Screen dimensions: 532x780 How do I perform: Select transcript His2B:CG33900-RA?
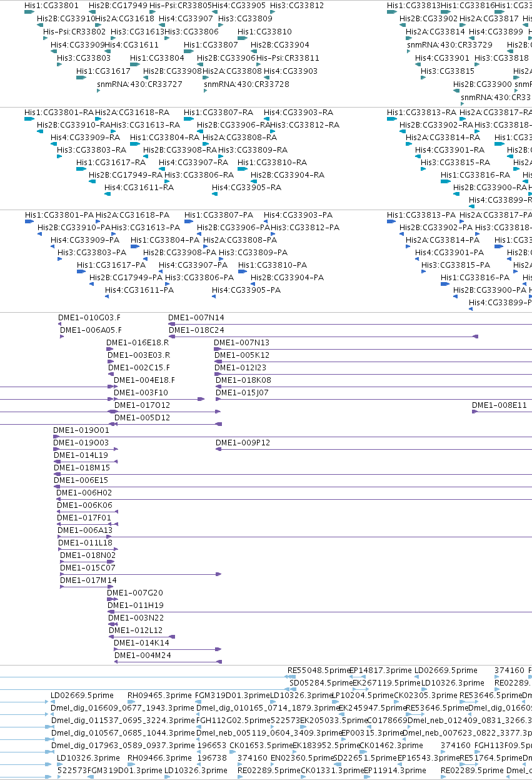[490, 188]
